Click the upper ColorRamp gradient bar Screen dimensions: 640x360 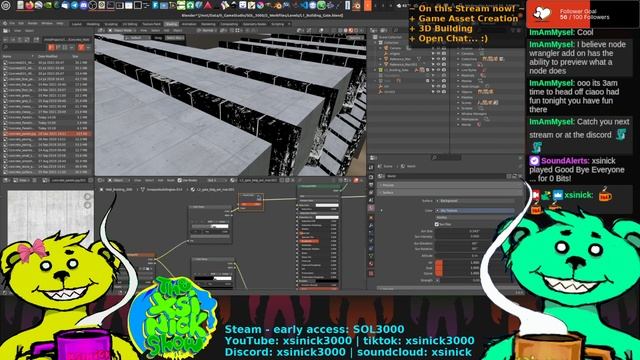point(210,226)
